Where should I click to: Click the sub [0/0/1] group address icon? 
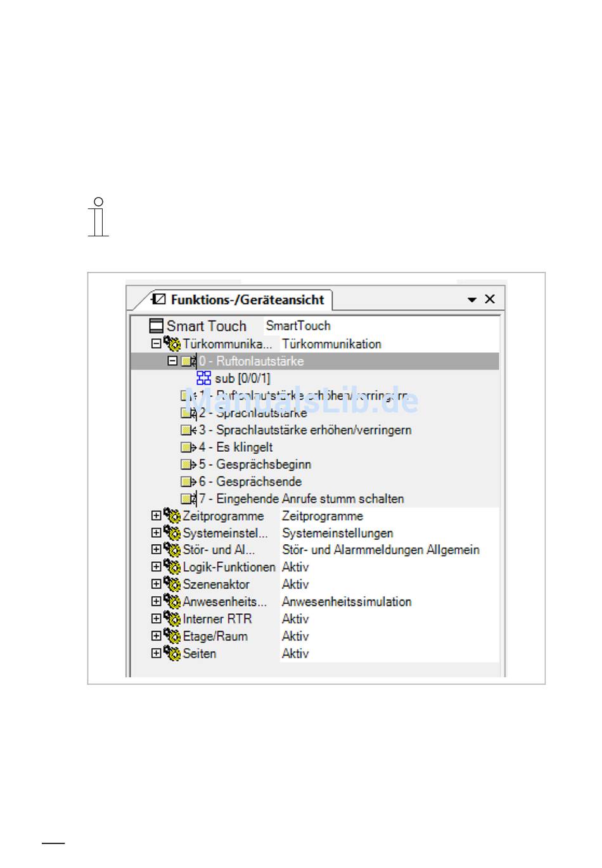click(203, 378)
